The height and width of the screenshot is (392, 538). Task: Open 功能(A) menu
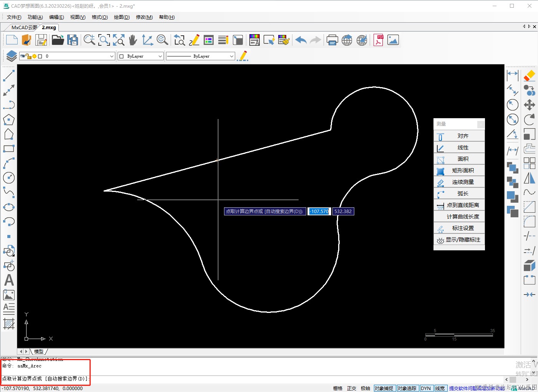tap(35, 17)
